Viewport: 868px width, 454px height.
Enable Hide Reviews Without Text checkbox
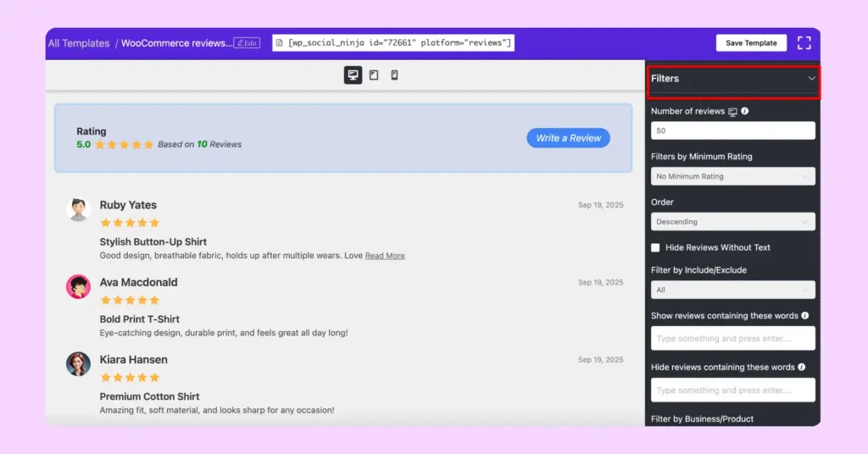coord(655,247)
